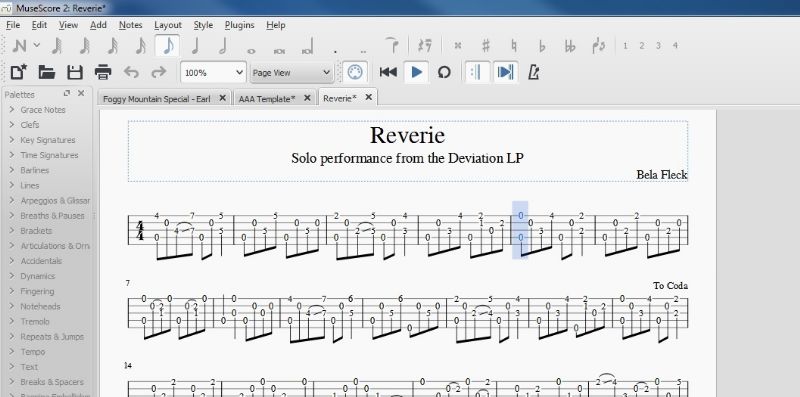
Task: Save the current score
Action: [x=75, y=72]
